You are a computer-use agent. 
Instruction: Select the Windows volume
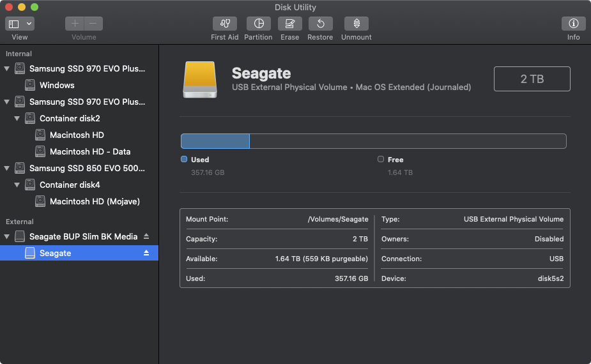[57, 85]
